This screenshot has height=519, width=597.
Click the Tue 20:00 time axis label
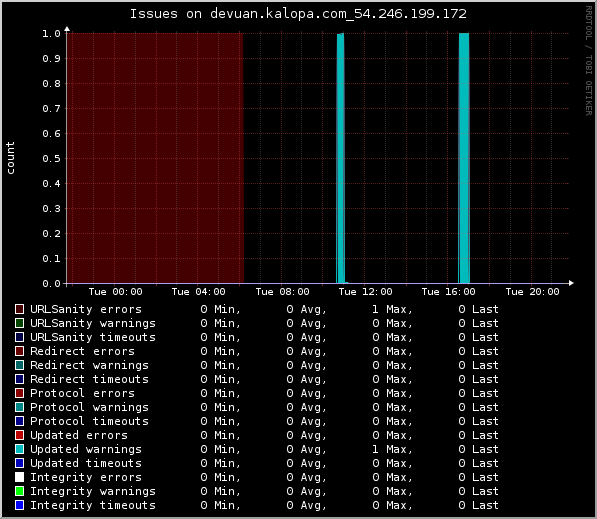tap(532, 292)
